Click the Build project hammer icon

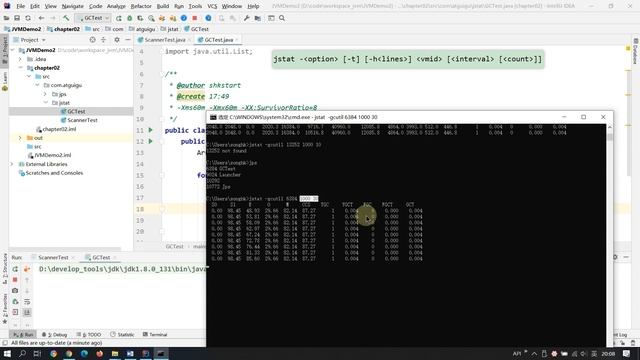66,18
